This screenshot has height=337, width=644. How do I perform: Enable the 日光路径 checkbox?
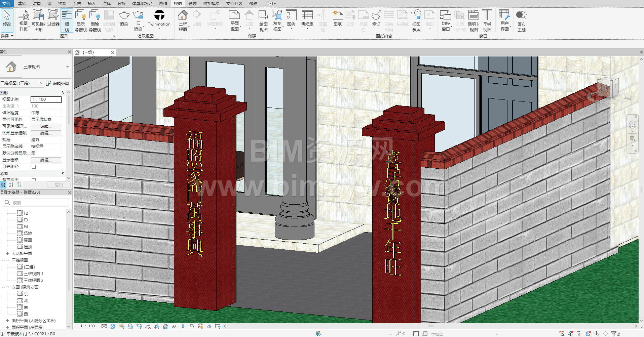tap(34, 167)
